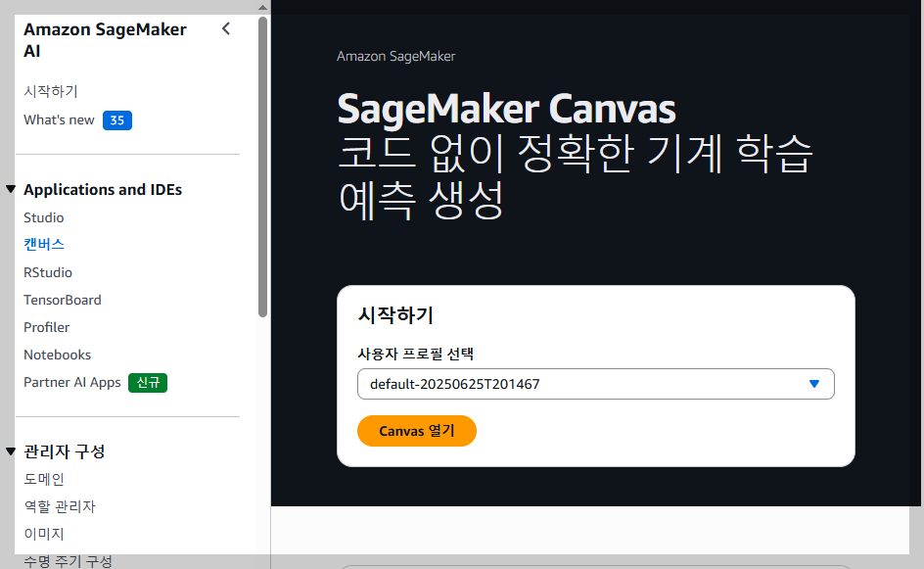Screen dimensions: 924x569
Task: Open RStudio from the sidebar
Action: click(48, 272)
